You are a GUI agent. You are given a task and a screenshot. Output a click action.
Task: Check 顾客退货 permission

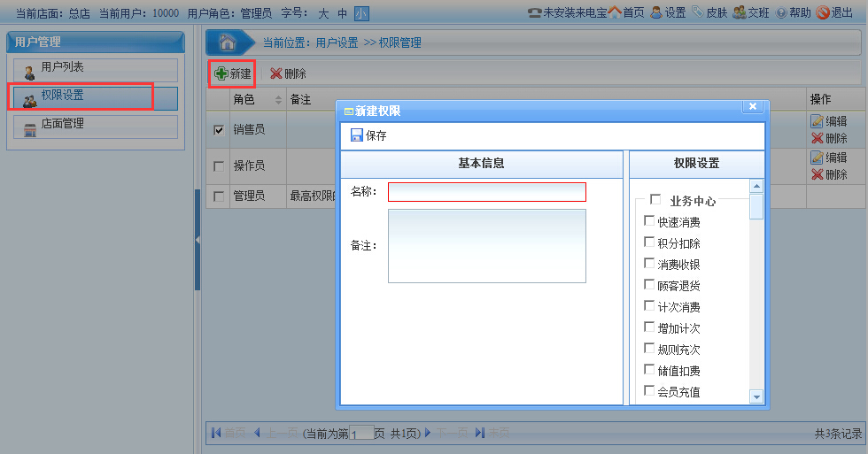point(649,284)
